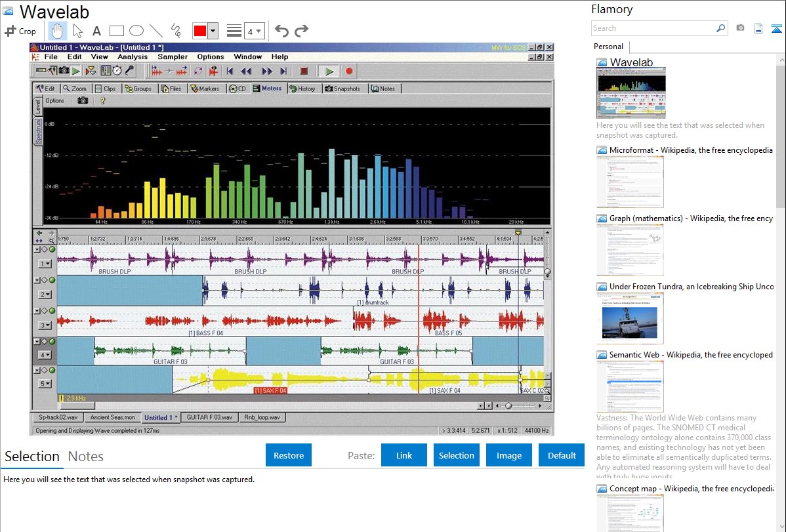The image size is (786, 532).
Task: Select the hand pan tool in Flamory toolbar
Action: (57, 31)
